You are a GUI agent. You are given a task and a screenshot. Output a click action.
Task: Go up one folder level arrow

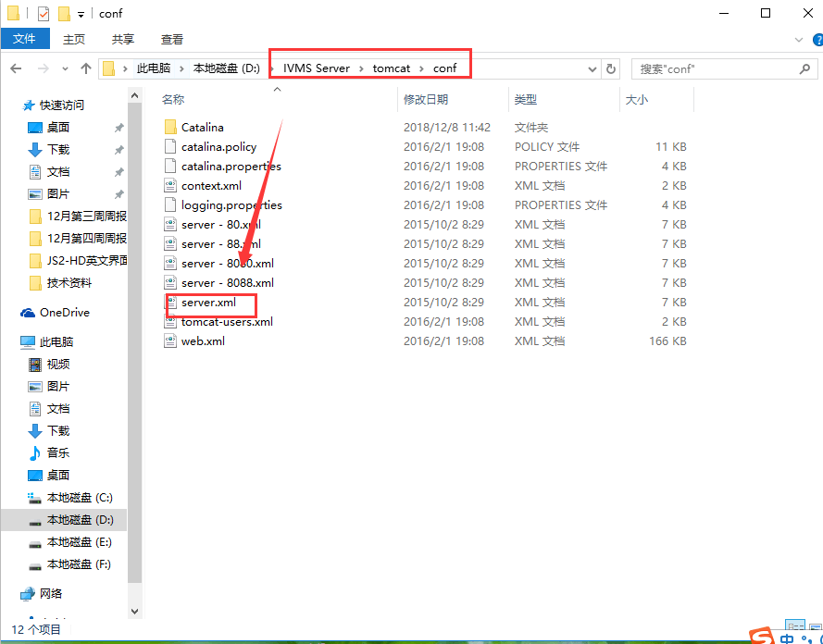coord(86,68)
